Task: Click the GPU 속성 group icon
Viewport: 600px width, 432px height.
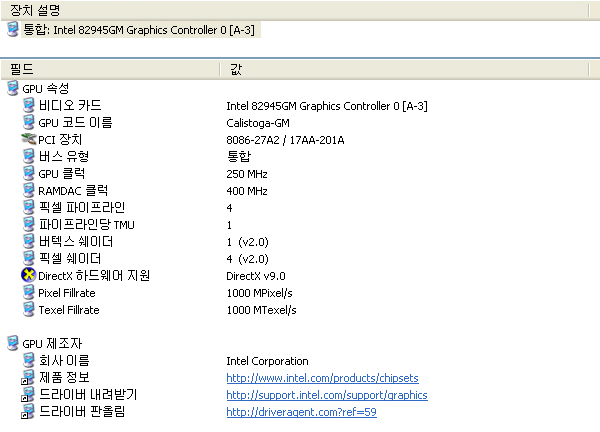Action: click(x=13, y=88)
